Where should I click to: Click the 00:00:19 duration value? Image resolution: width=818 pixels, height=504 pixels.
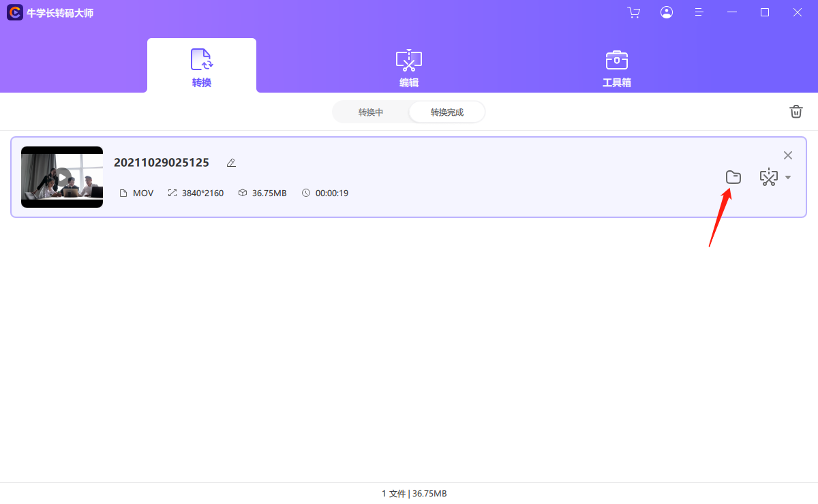(332, 193)
